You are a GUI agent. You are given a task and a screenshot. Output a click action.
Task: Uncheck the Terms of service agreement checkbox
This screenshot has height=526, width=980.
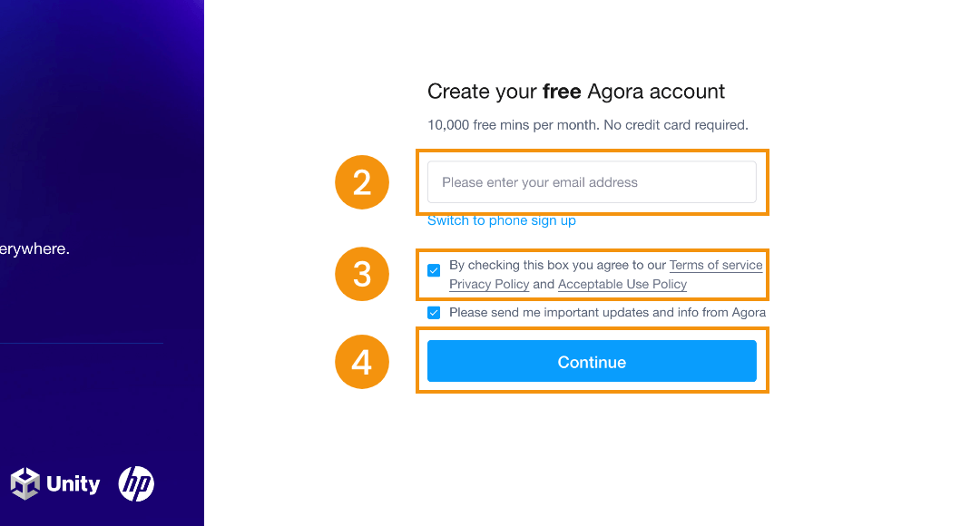click(x=434, y=270)
